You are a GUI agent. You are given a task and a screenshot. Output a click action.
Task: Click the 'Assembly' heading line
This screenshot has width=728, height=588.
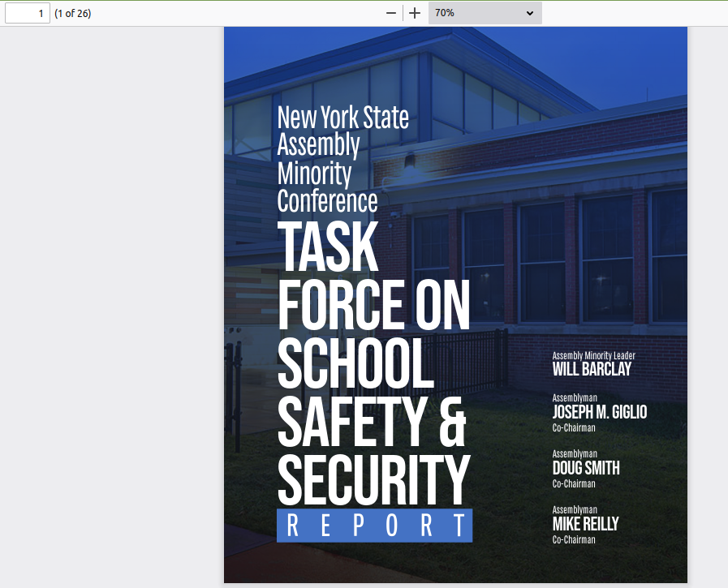click(318, 145)
